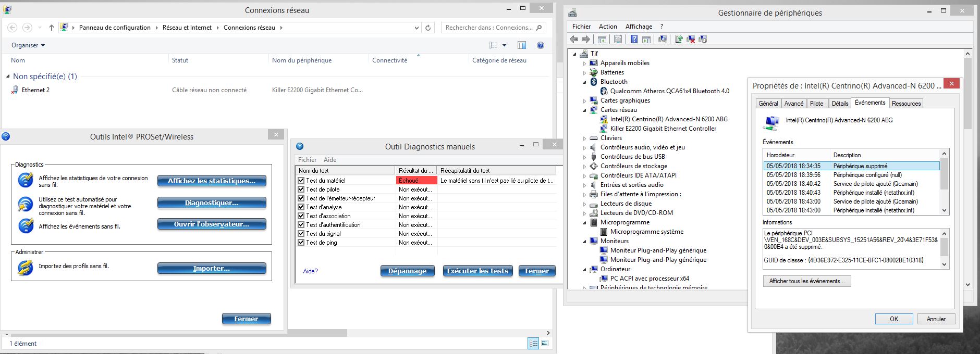Switch to Ressources tab
Screen dimensions: 980x354
click(x=906, y=104)
